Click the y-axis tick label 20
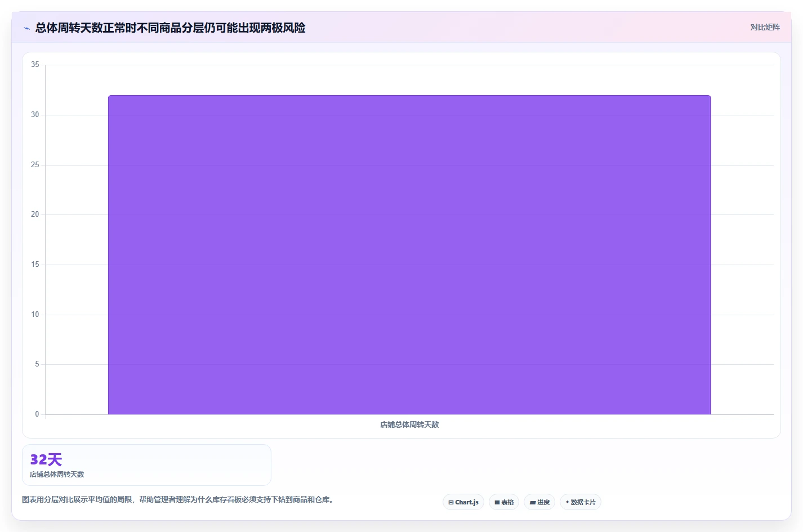The height and width of the screenshot is (532, 803). click(35, 214)
